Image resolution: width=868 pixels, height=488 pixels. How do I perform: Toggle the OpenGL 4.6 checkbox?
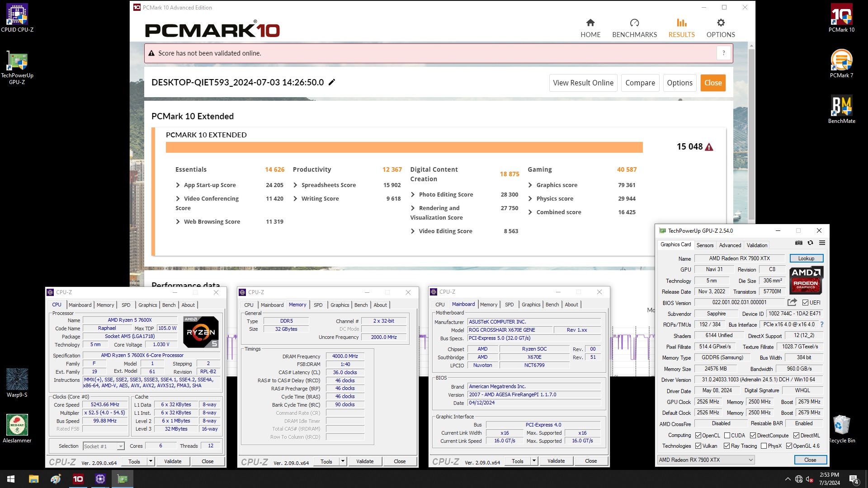click(x=789, y=446)
